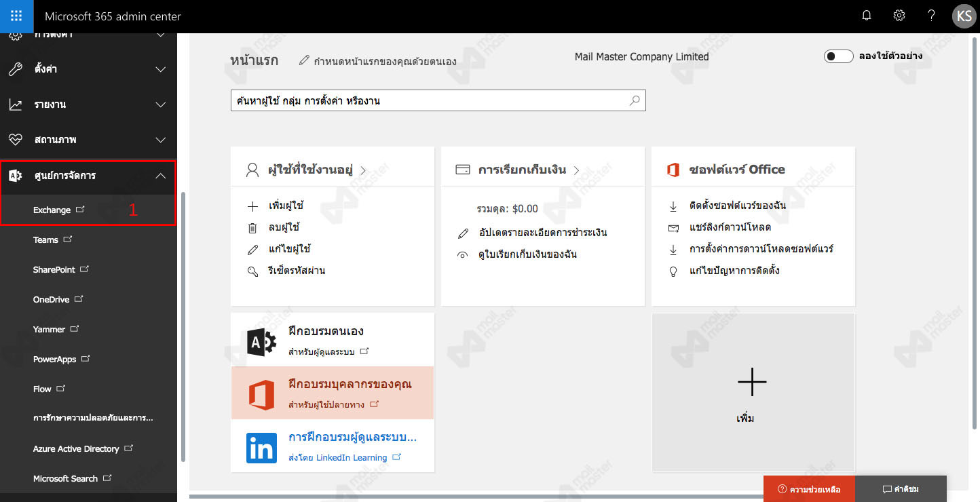980x502 pixels.
Task: Open Microsoft Search admin center
Action: pyautogui.click(x=73, y=478)
